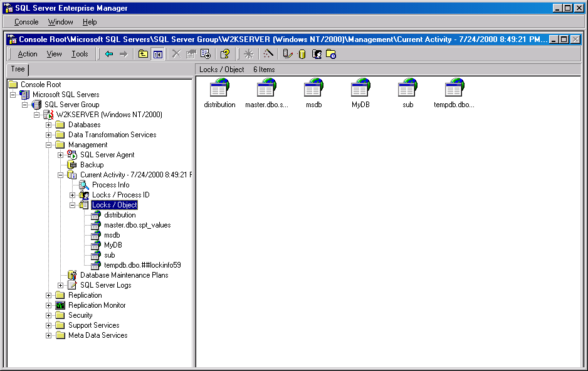Select master.dbo.spt_values in the tree
This screenshot has width=588, height=371.
[137, 225]
